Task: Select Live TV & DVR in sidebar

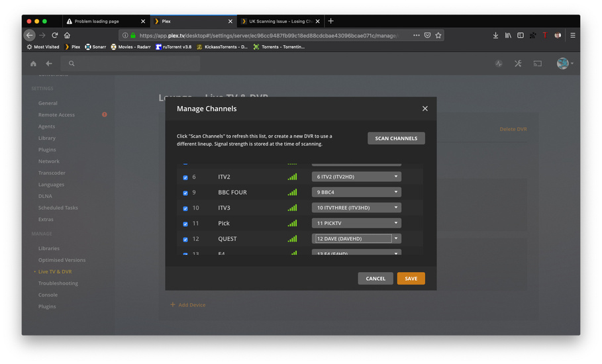Action: 55,271
